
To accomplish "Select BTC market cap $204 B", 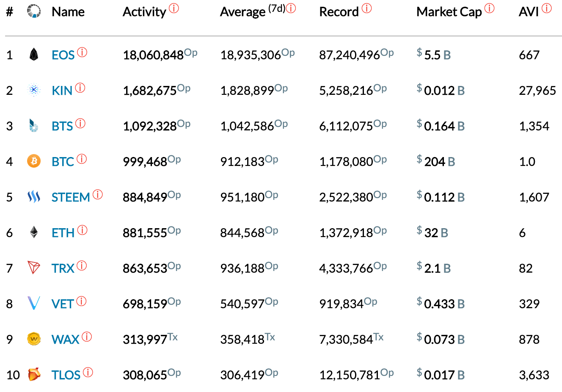I will pos(436,161).
